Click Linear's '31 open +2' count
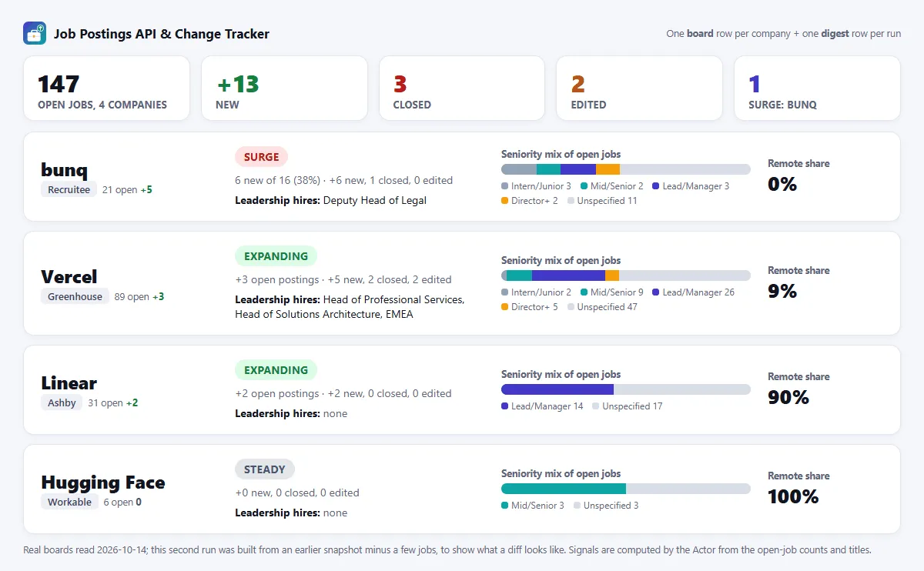The image size is (924, 571). 113,402
